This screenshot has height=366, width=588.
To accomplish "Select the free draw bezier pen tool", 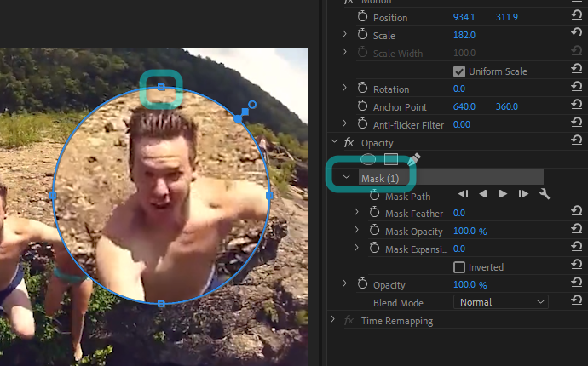I will point(414,159).
